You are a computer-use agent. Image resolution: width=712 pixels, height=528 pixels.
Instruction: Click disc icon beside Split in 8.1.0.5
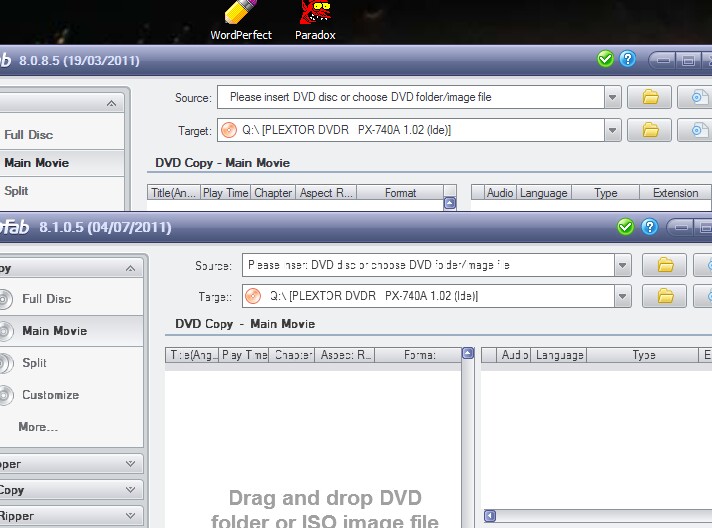pos(5,363)
